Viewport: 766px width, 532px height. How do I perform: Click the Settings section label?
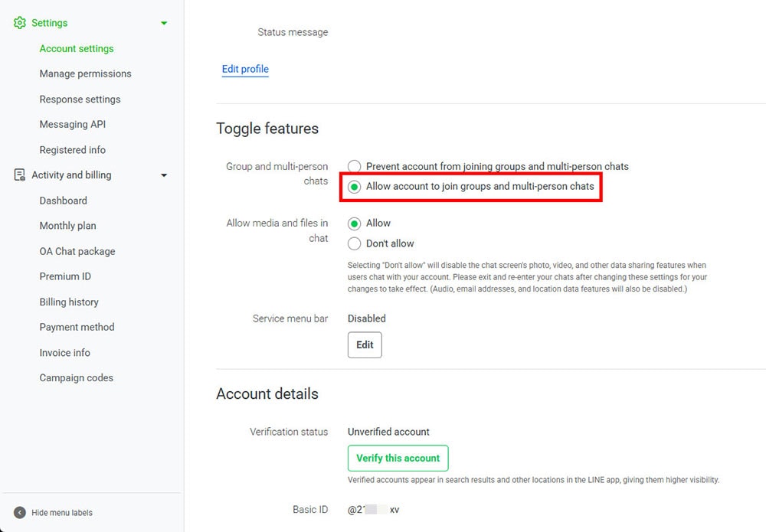pos(49,23)
